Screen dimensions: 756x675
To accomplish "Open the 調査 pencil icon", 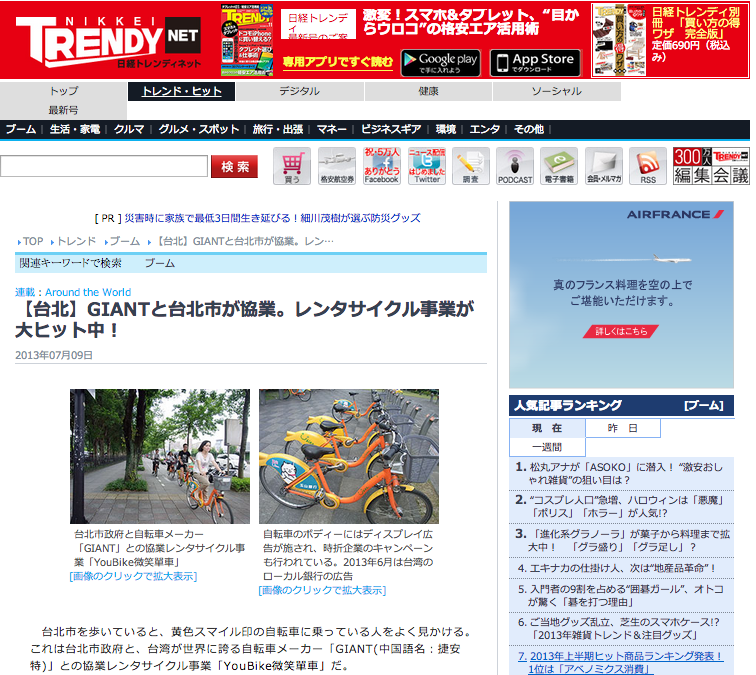I will [x=470, y=166].
